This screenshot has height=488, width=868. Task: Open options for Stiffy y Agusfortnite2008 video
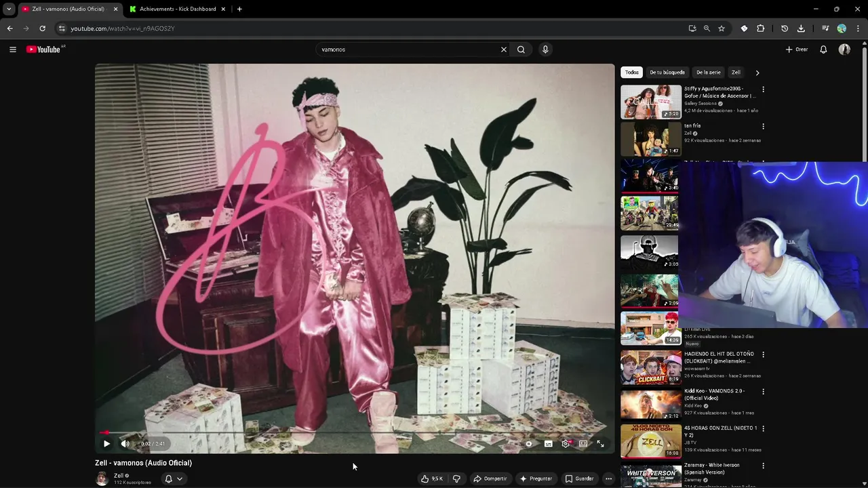[x=763, y=89]
